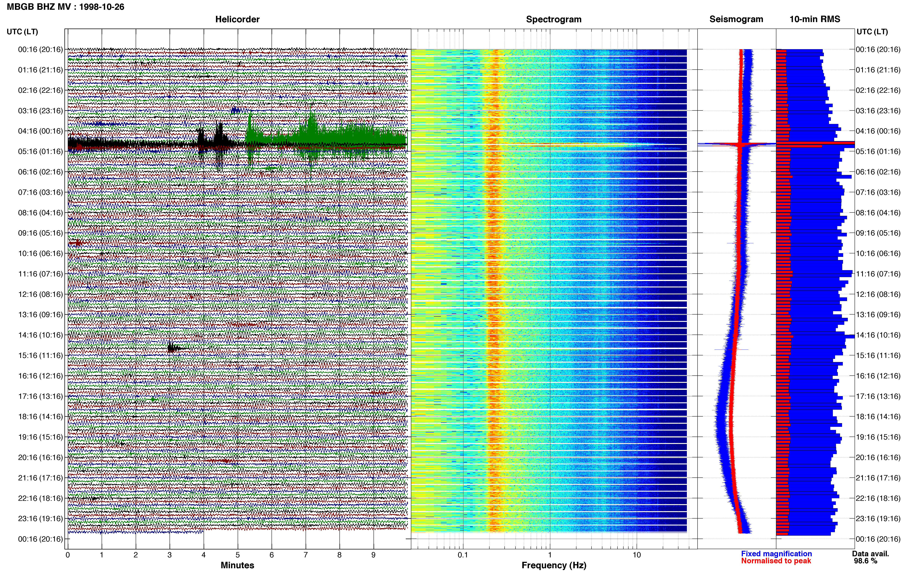The width and height of the screenshot is (924, 578).
Task: Click the left '22:16 (18:16)' time label
Action: click(x=40, y=498)
